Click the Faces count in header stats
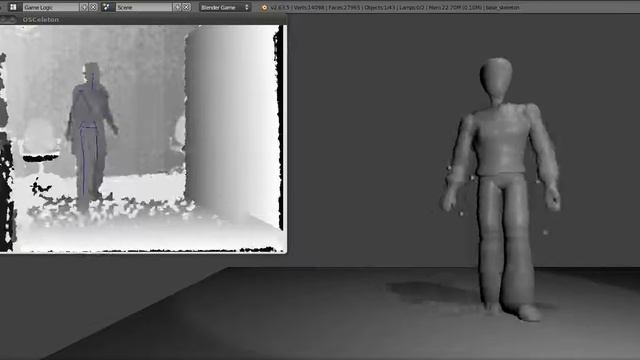Viewport: 640px width, 360px height. [x=344, y=7]
